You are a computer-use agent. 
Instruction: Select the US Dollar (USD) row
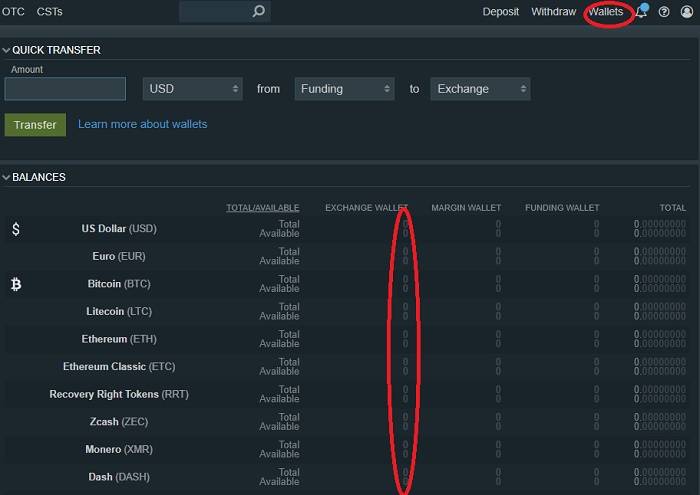(347, 229)
